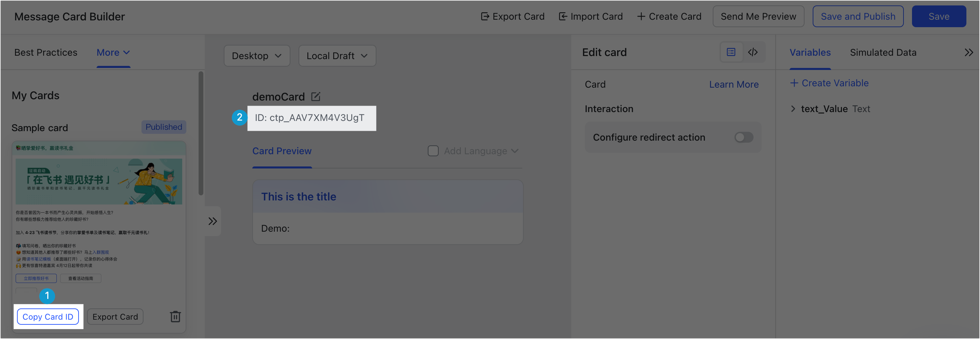Screen dimensions: 980x339
Task: Click the Save and Publish button
Action: pos(858,16)
